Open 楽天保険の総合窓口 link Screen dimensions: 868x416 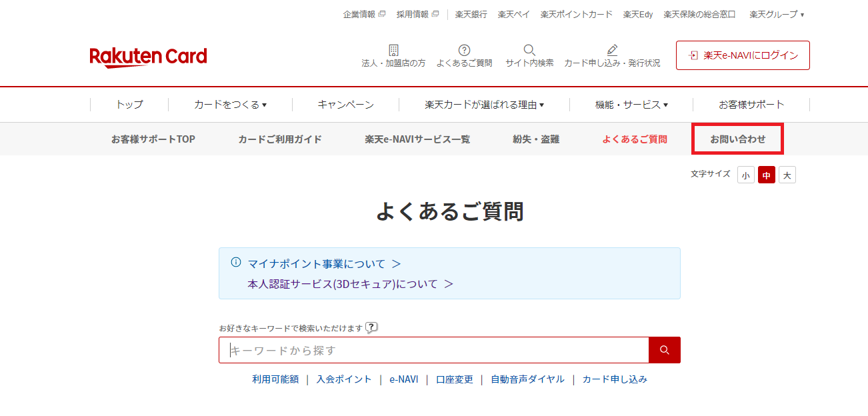tap(701, 14)
